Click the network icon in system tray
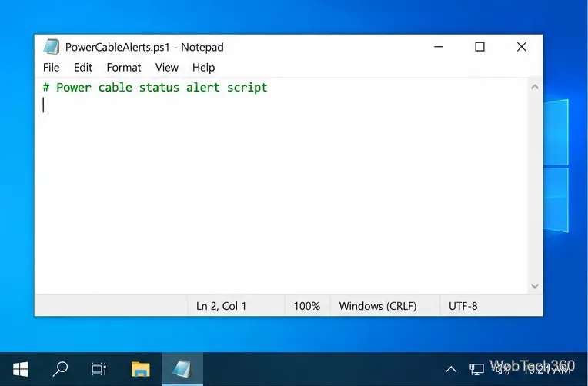 pyautogui.click(x=476, y=370)
